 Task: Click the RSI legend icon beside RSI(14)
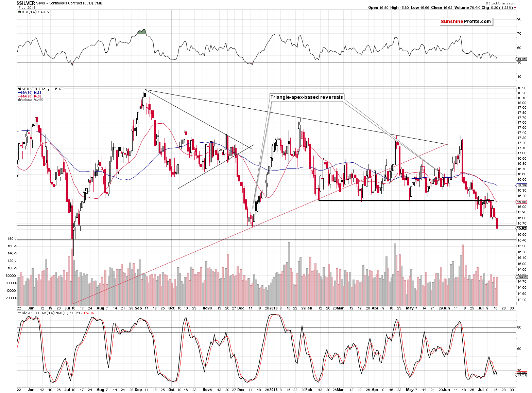point(19,12)
